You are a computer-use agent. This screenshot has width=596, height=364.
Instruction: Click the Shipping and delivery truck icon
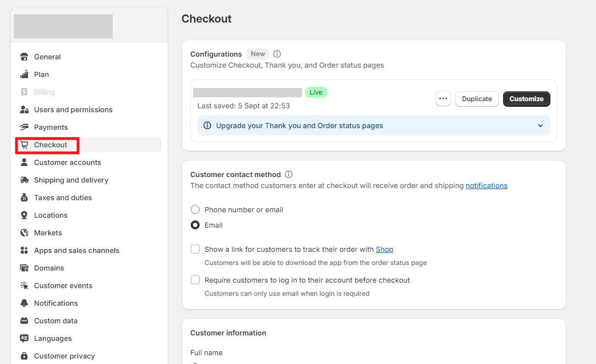(24, 180)
